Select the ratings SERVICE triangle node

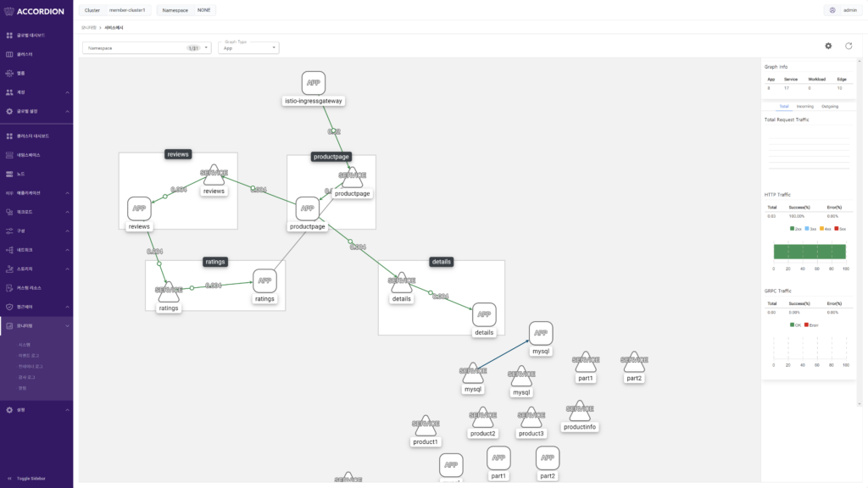169,291
